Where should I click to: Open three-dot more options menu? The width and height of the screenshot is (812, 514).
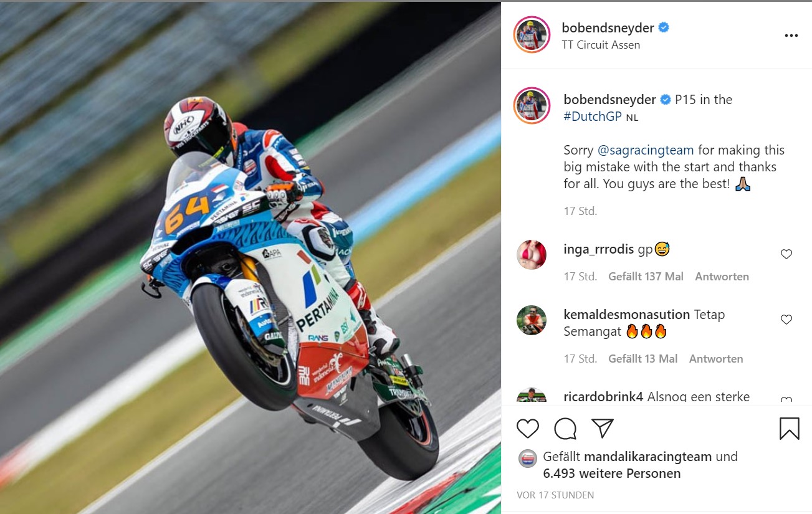(x=791, y=36)
